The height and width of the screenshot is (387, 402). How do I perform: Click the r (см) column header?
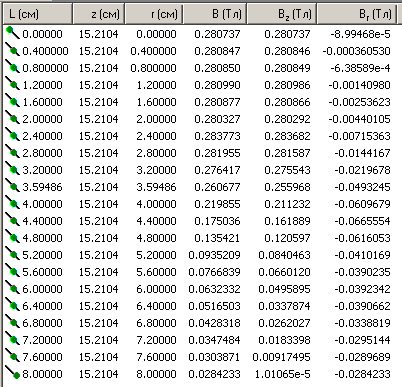154,14
